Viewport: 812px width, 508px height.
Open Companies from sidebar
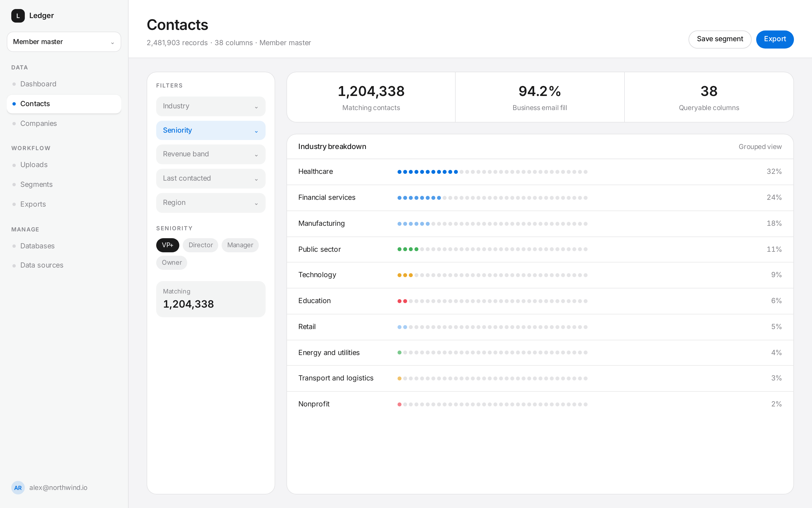click(x=64, y=123)
